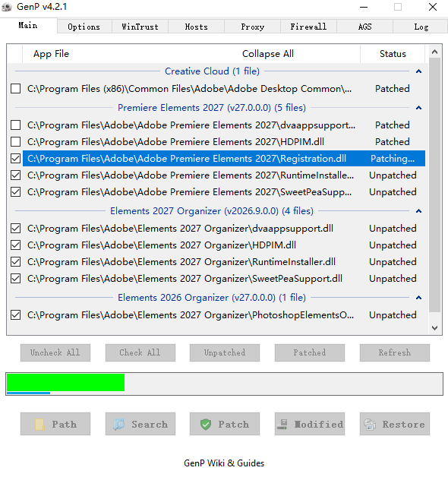Viewport: 448px width, 477px height.
Task: Click the GenP app icon in the title bar
Action: pyautogui.click(x=7, y=7)
